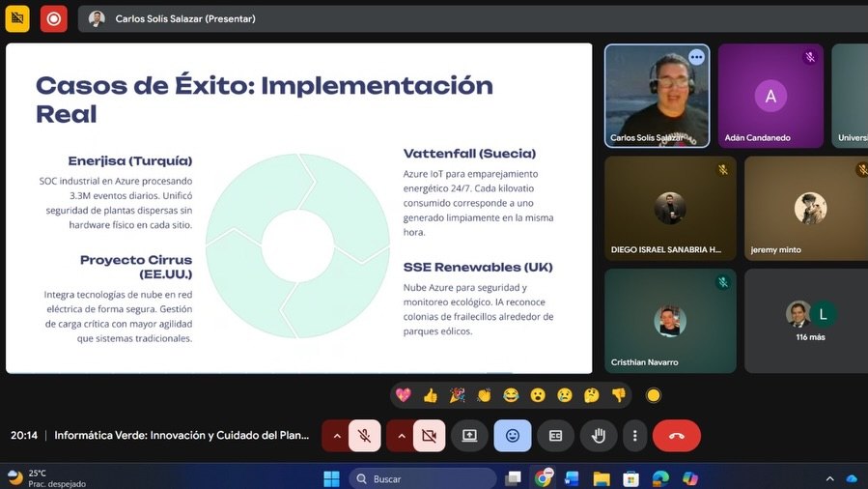Screen dimensions: 868x489
Task: Open the three-dot more options menu
Action: point(634,436)
